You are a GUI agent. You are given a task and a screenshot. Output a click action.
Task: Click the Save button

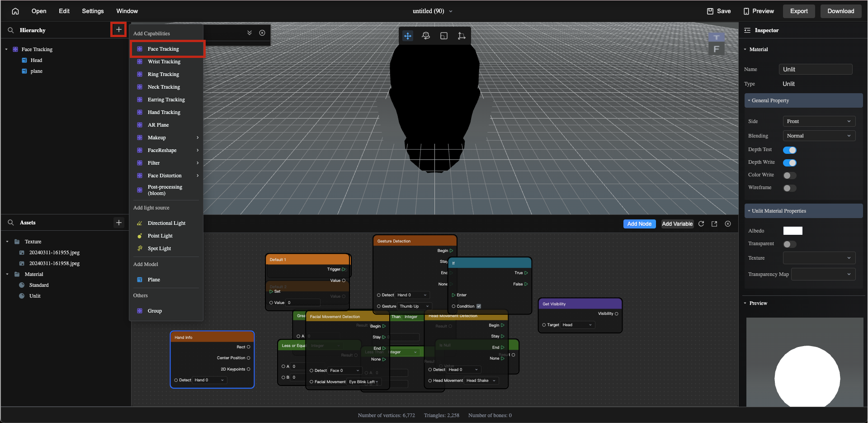(x=719, y=11)
